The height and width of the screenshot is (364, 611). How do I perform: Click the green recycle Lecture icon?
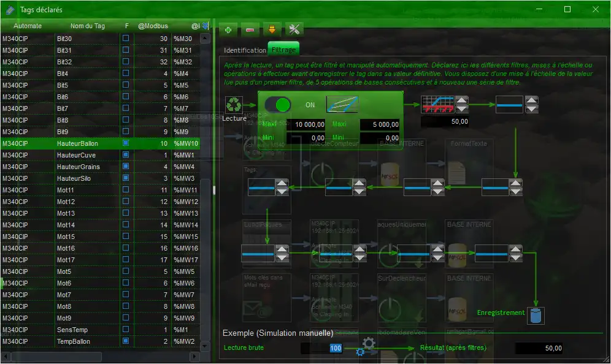[x=234, y=105]
